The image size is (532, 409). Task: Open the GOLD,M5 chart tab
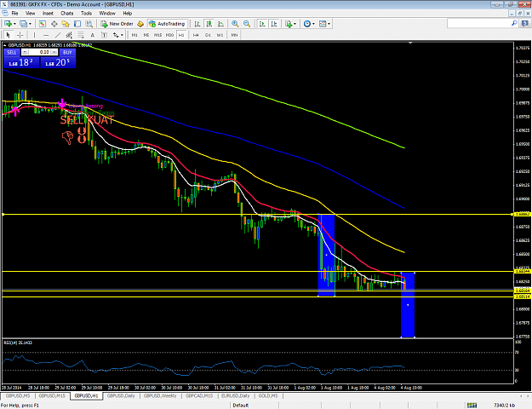pos(268,395)
